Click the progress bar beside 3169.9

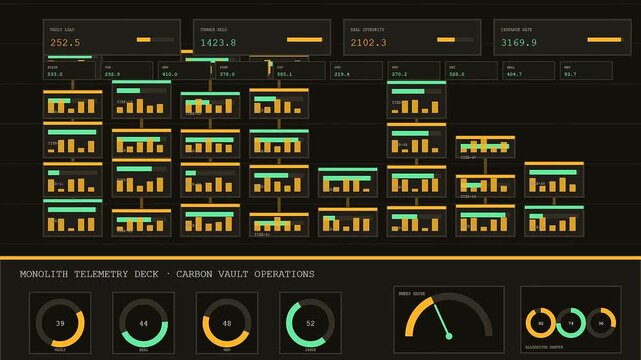606,40
